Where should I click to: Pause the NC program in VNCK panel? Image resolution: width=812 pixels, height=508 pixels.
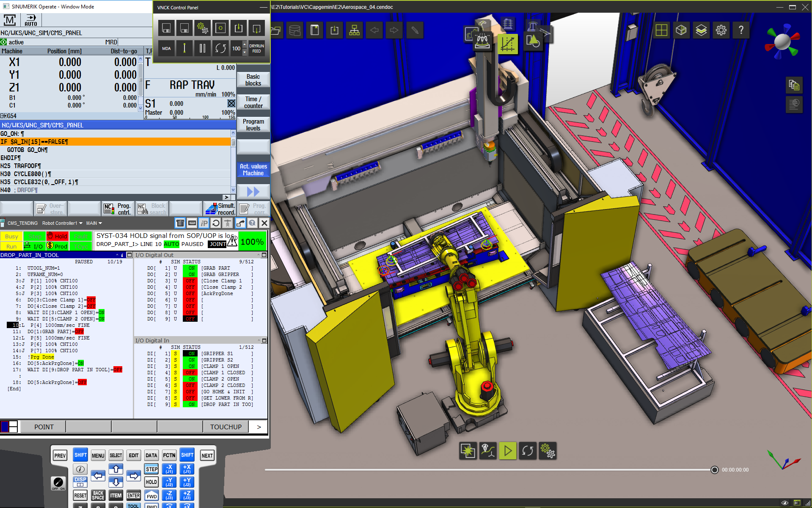(x=202, y=48)
